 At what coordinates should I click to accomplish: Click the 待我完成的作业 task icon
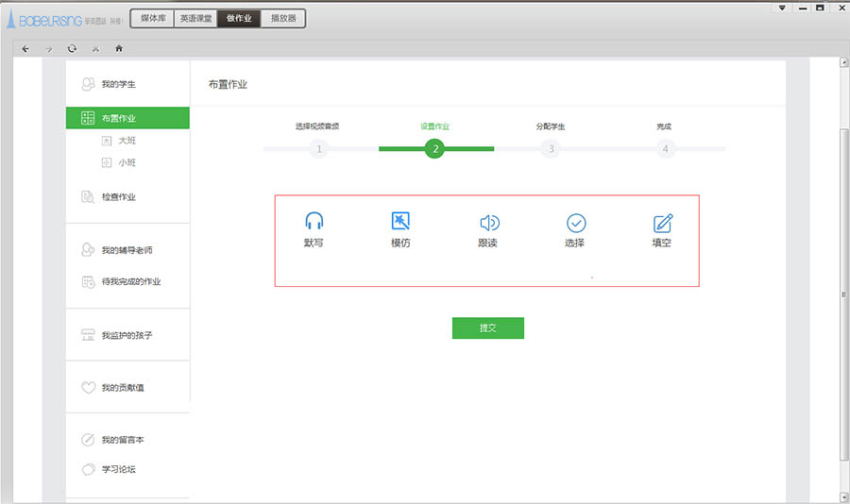pyautogui.click(x=88, y=282)
